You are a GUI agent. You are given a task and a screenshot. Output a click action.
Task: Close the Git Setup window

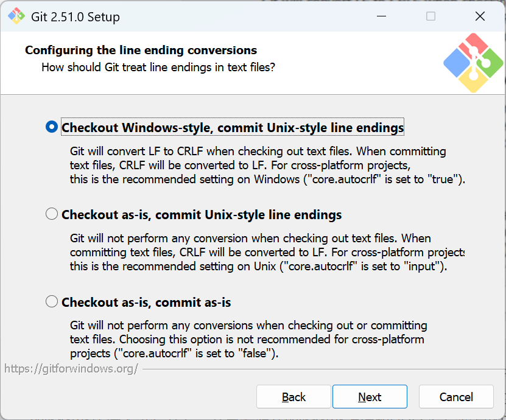[x=480, y=16]
